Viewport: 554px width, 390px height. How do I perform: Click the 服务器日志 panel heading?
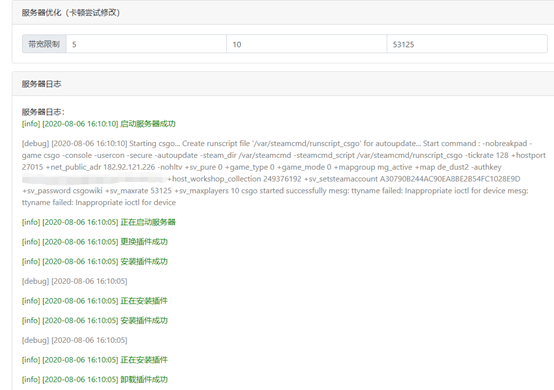[283, 84]
